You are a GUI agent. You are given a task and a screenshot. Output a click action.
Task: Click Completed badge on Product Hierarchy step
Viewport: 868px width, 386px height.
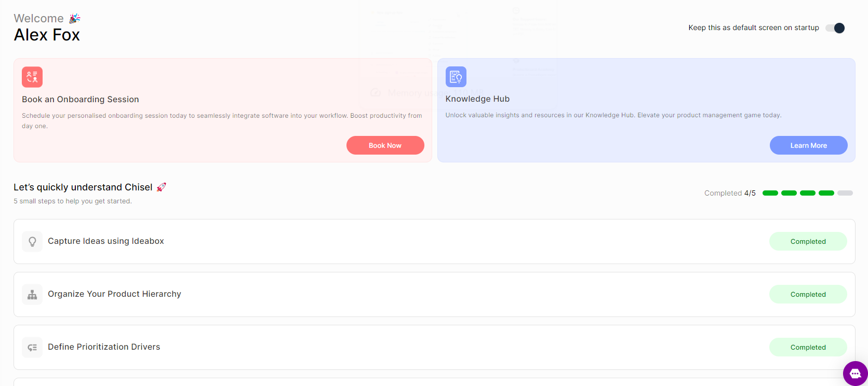[808, 295]
